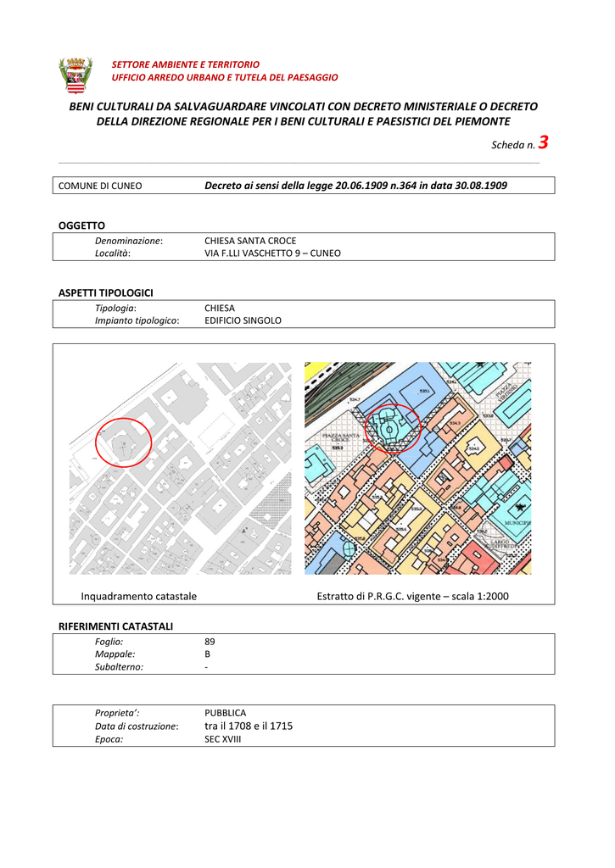The height and width of the screenshot is (868, 615).
Task: Click the VIA F.LLI VASCHETTO 9 address
Action: [x=272, y=253]
